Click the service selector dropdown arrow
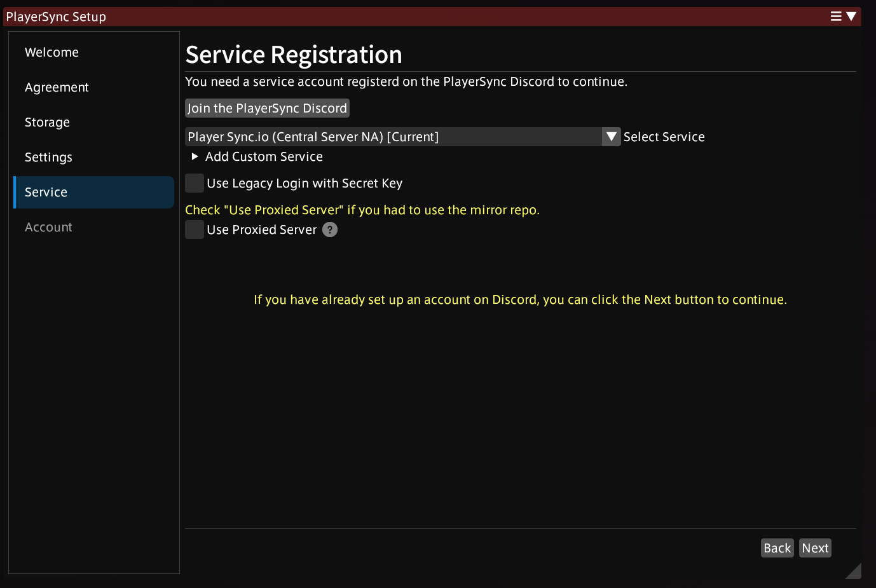876x588 pixels. point(611,137)
